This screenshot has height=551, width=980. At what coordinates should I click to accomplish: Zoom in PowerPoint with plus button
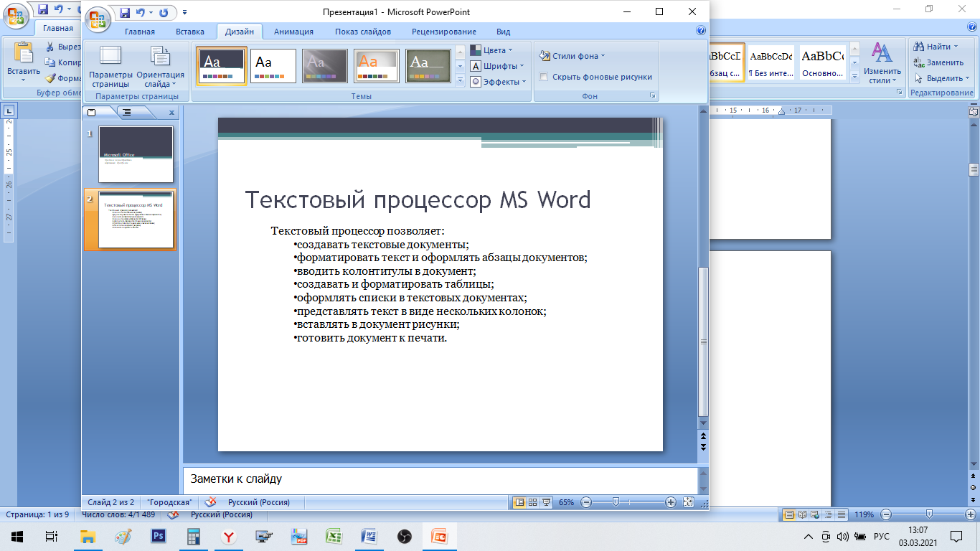pyautogui.click(x=671, y=502)
